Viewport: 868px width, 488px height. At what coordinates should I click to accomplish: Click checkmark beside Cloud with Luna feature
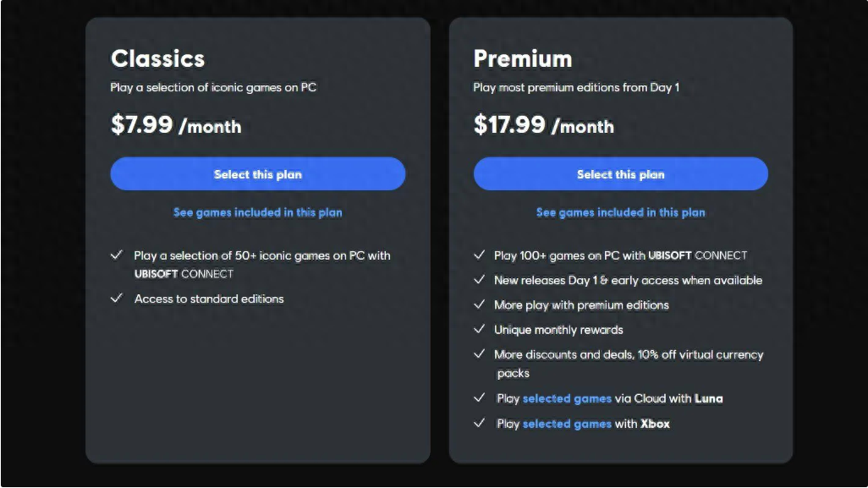(x=480, y=398)
